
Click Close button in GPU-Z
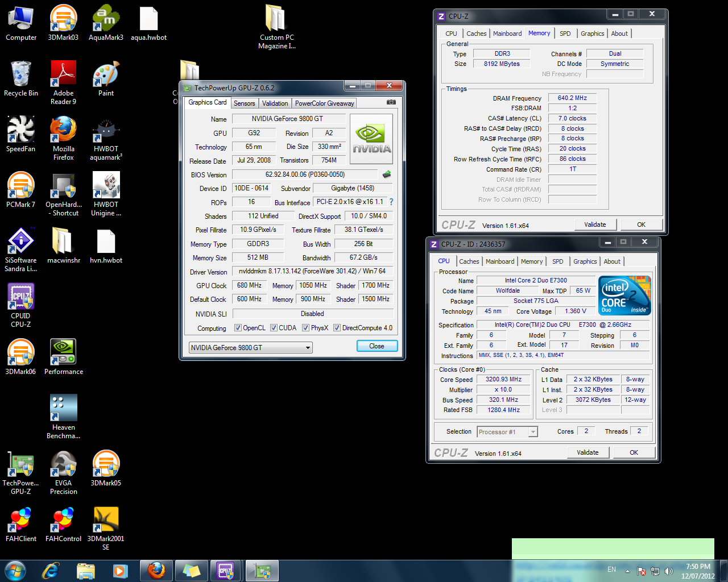click(377, 346)
